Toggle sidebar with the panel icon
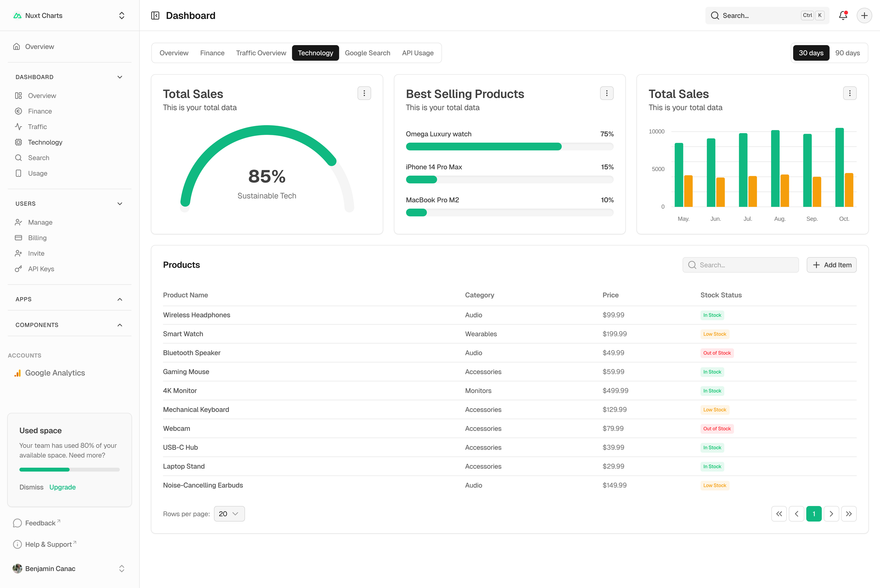The width and height of the screenshot is (880, 588). (155, 15)
